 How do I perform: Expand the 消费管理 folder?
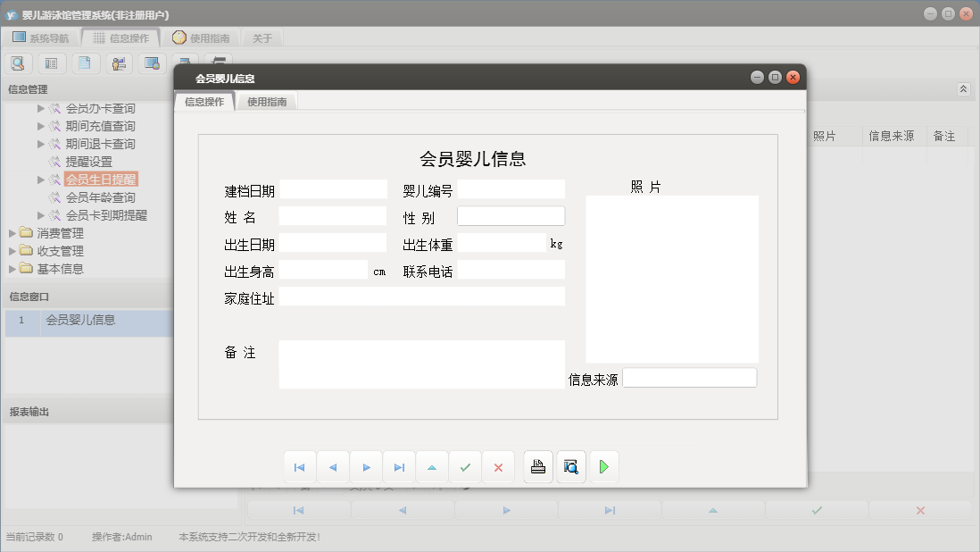12,233
